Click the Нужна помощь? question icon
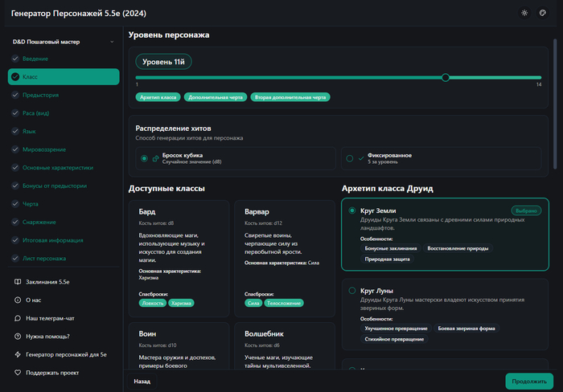The height and width of the screenshot is (392, 563). pos(17,337)
